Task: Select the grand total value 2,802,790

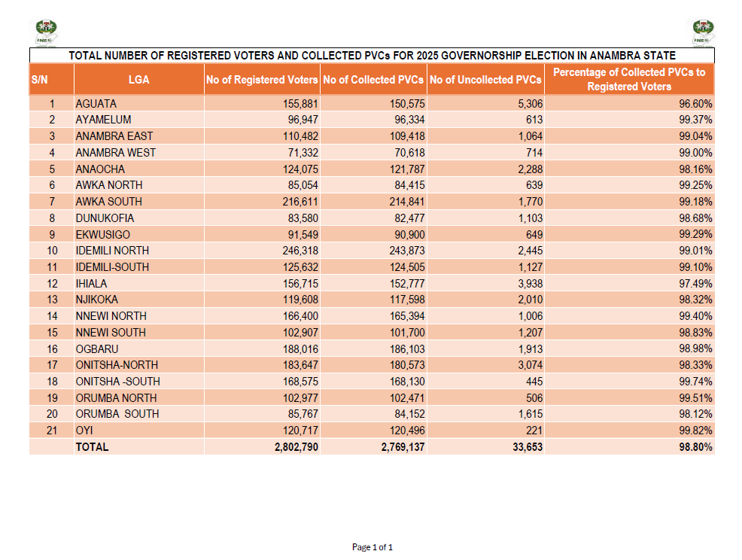Action: click(x=296, y=446)
